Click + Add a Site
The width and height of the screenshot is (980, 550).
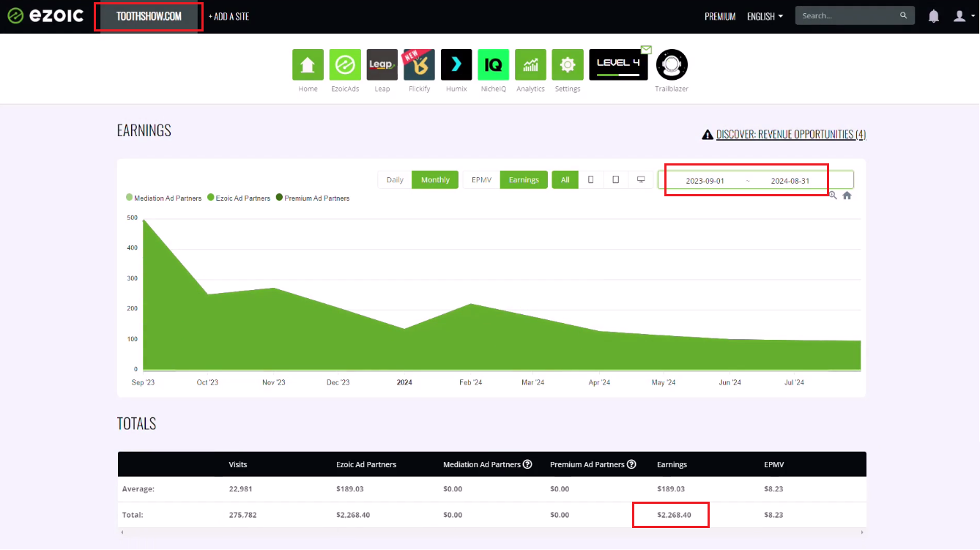point(229,16)
